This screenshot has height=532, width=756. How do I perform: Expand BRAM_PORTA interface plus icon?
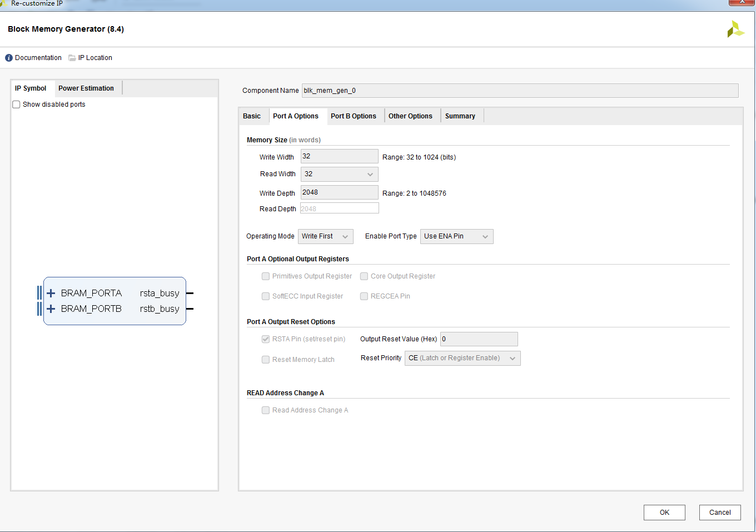tap(51, 293)
